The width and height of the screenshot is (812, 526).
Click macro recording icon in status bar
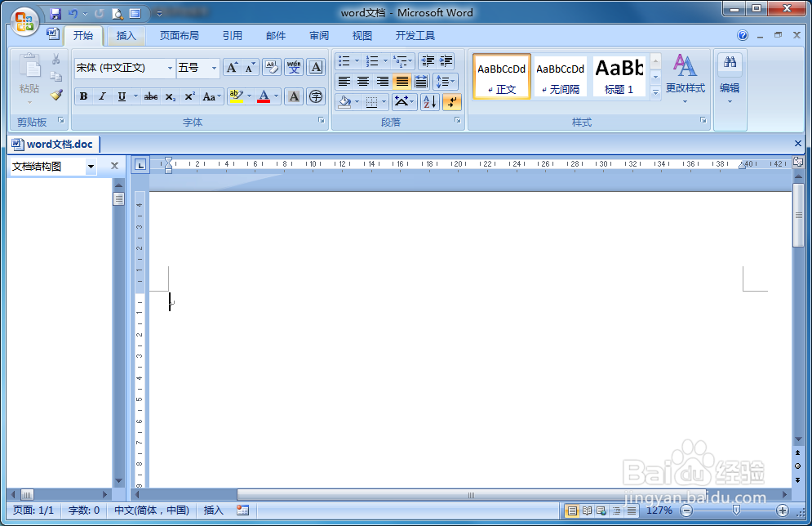tap(242, 510)
